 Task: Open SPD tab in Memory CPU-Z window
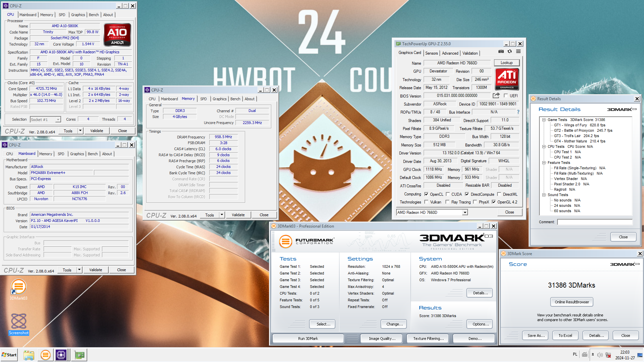(x=204, y=99)
